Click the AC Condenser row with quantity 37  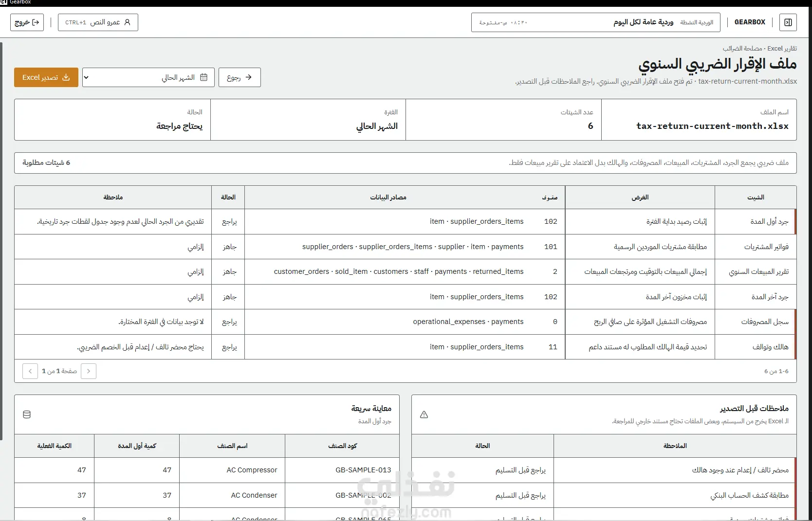click(207, 496)
